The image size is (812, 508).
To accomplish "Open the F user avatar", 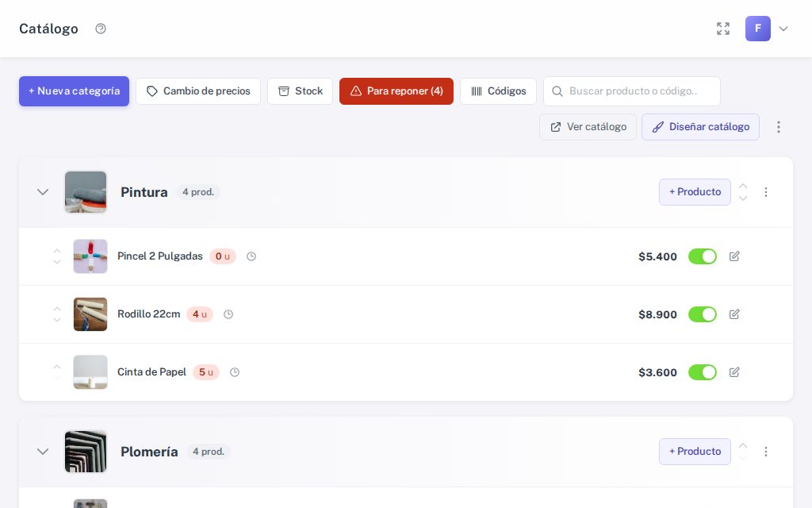I will tap(757, 29).
